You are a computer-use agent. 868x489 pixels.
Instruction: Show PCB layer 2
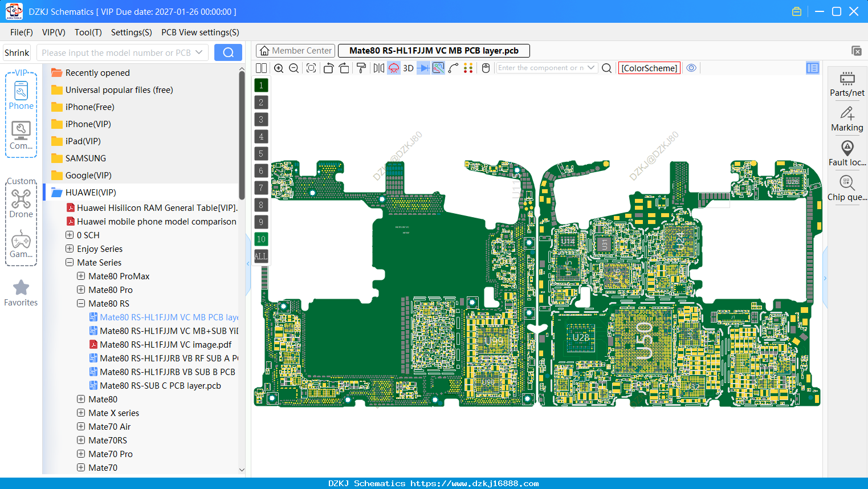(261, 102)
